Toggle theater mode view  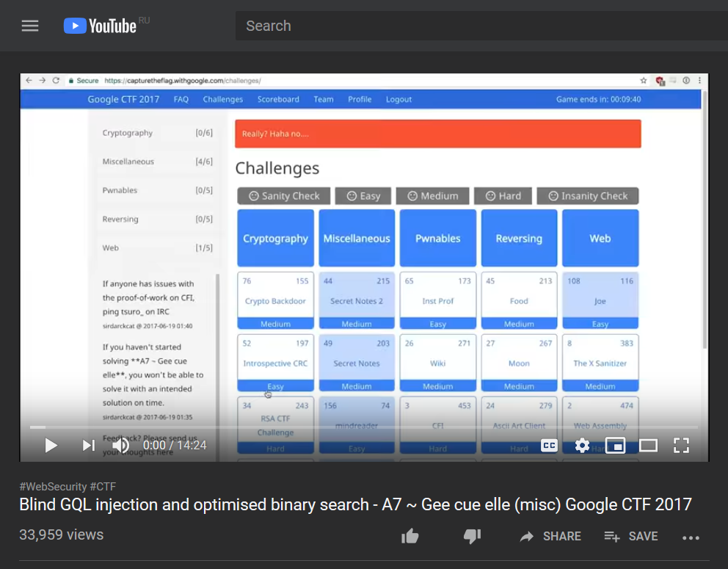pos(648,446)
